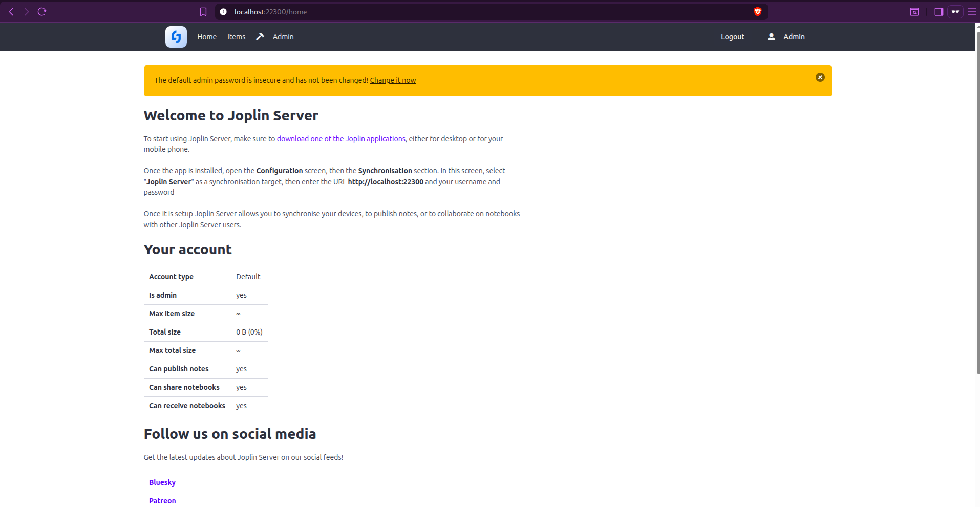This screenshot has height=507, width=980.
Task: Bookmark this page via bookmark icon
Action: pos(203,12)
